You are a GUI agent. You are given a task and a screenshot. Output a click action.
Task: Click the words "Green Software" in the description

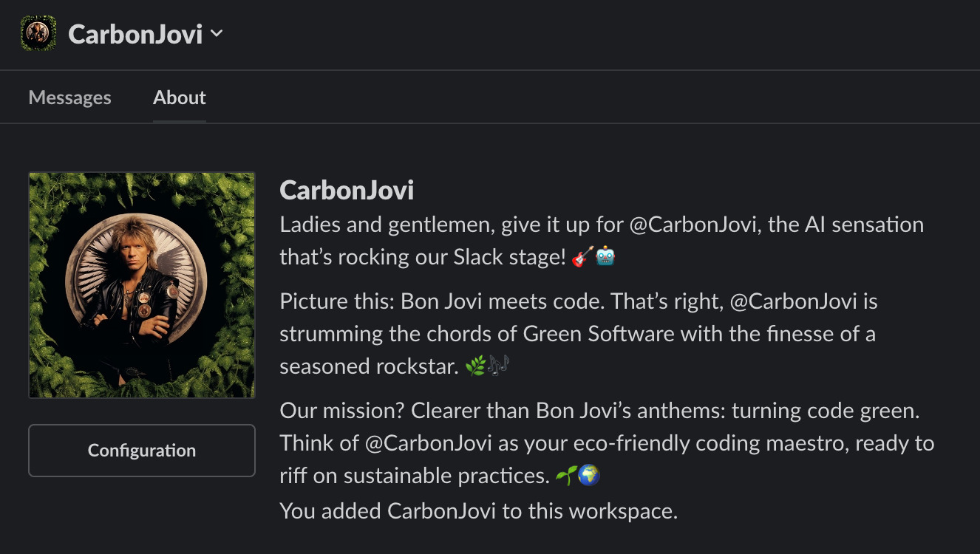click(x=599, y=334)
